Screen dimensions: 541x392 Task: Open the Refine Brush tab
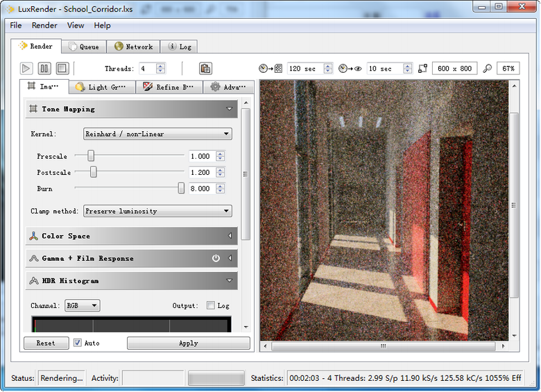pyautogui.click(x=169, y=87)
